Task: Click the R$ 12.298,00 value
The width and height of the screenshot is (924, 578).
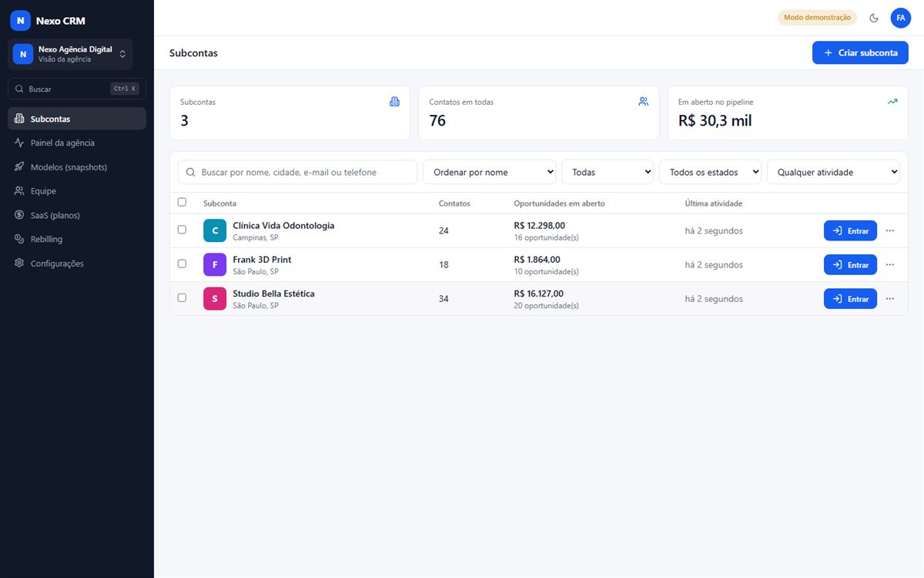Action: (x=539, y=226)
